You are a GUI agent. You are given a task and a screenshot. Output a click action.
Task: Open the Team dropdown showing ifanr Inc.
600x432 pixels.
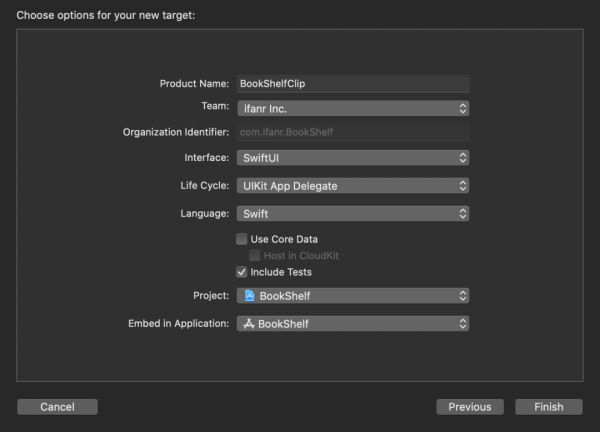pyautogui.click(x=350, y=108)
